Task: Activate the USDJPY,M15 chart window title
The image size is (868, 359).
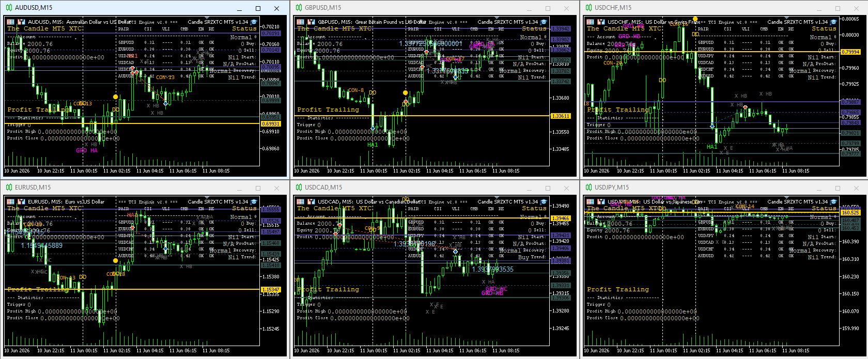Action: (612, 188)
